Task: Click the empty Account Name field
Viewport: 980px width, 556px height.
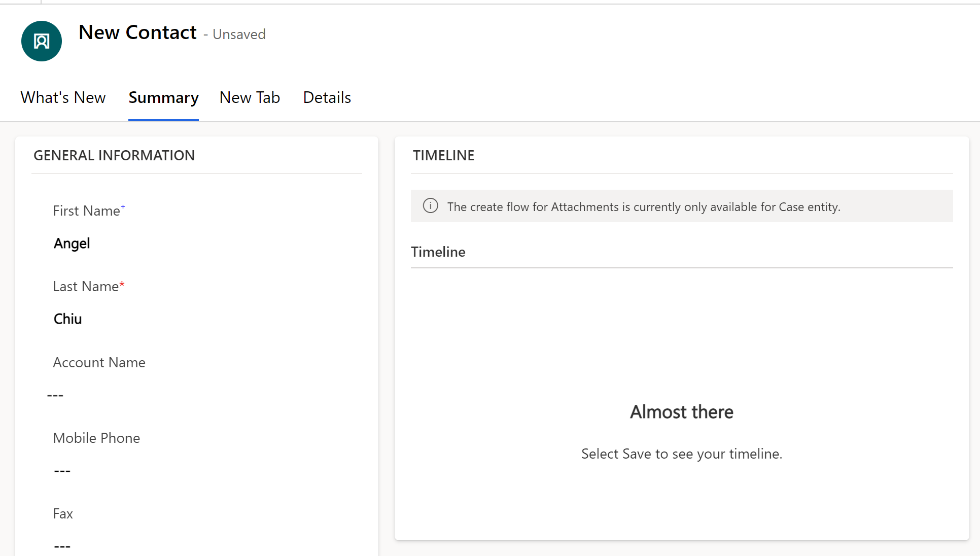Action: coord(56,395)
